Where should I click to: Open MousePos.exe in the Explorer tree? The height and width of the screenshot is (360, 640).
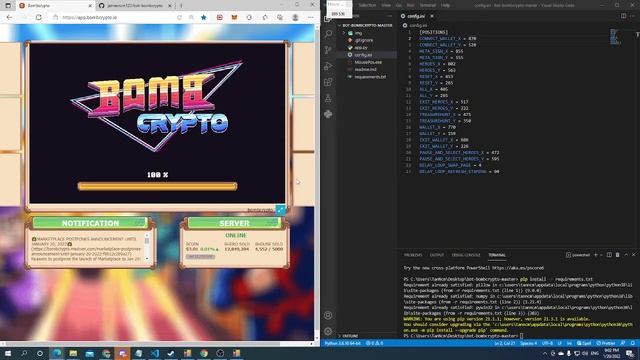point(368,62)
